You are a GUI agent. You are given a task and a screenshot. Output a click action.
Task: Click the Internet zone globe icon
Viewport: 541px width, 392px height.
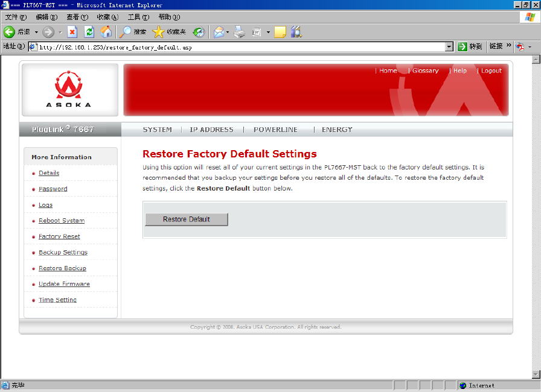click(x=463, y=385)
